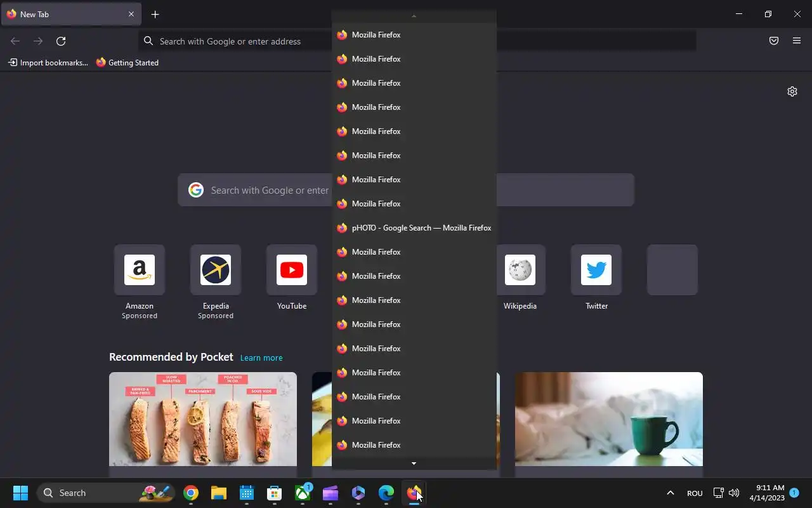
Task: Open Microsoft Store from the taskbar
Action: click(x=275, y=493)
